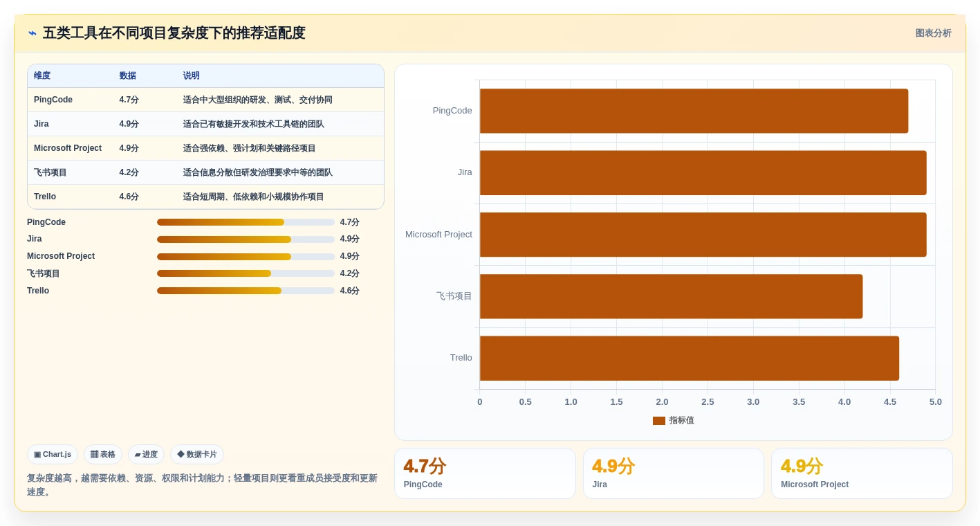
Task: Open the Microsoft Project 4.9分 data card
Action: tap(862, 473)
